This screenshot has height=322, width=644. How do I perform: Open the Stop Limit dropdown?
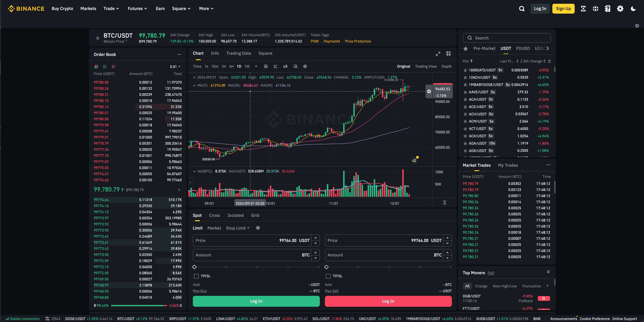(237, 228)
